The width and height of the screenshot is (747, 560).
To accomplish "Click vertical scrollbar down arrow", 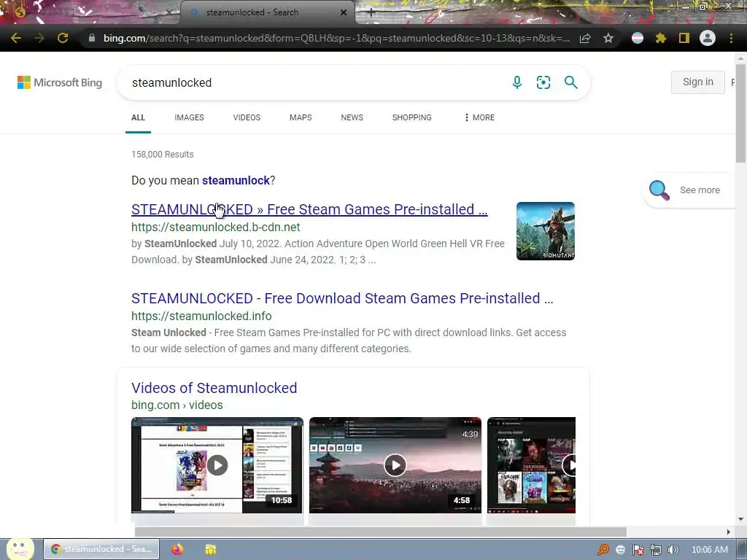I will [x=741, y=519].
